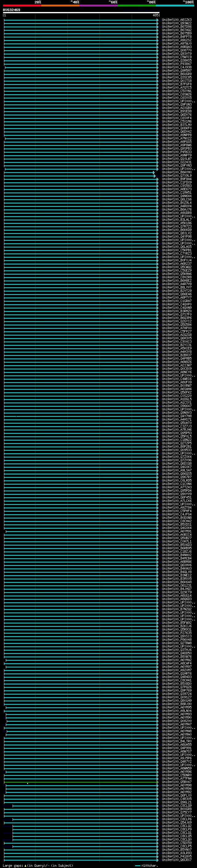Open hit UniRef100_B6TAQ2
Screen dimensions: 197x868
177,30
